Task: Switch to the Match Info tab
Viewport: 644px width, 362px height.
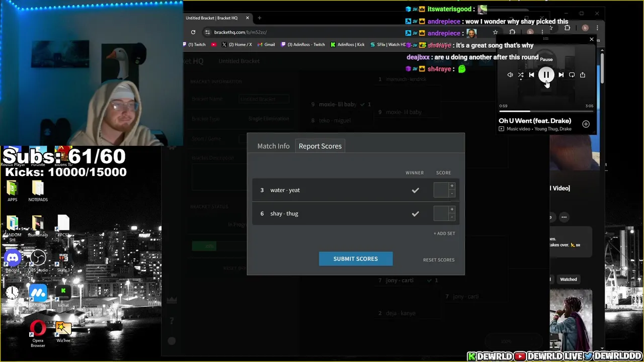Action: pyautogui.click(x=273, y=146)
